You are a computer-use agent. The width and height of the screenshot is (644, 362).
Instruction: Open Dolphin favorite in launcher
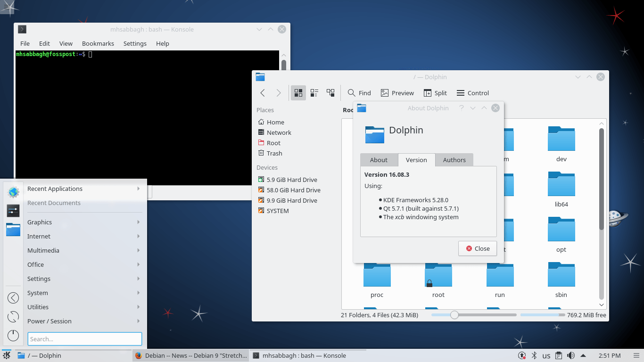tap(13, 230)
